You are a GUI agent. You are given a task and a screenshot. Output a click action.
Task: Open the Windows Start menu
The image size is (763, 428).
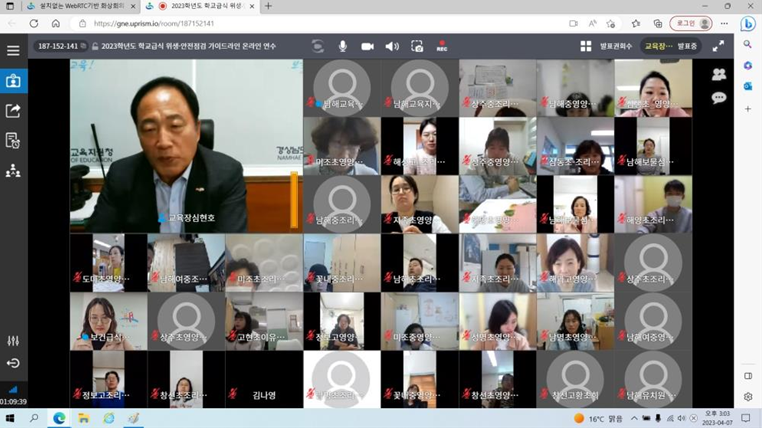10,418
